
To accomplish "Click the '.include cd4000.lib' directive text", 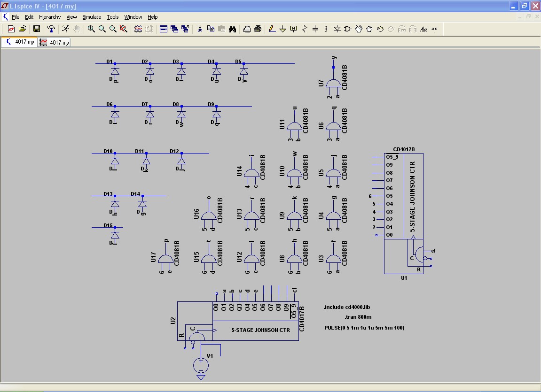I will point(347,307).
